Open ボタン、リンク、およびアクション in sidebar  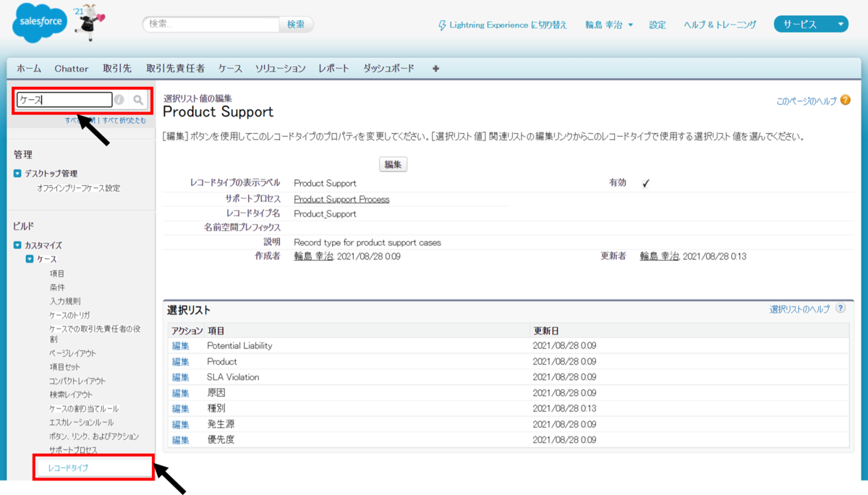[94, 436]
